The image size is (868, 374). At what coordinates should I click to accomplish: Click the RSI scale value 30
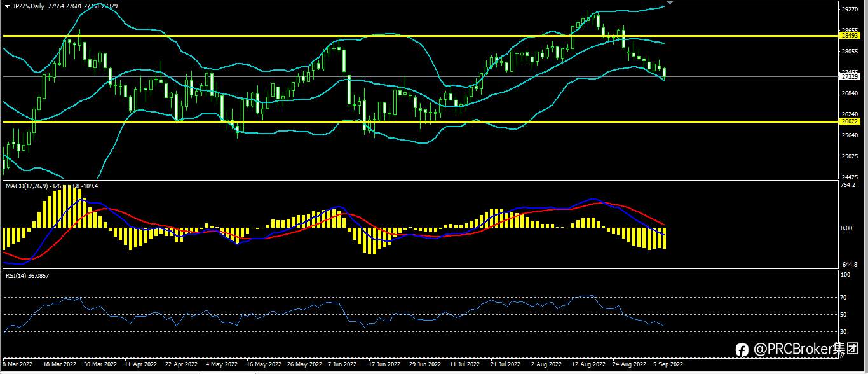point(844,331)
